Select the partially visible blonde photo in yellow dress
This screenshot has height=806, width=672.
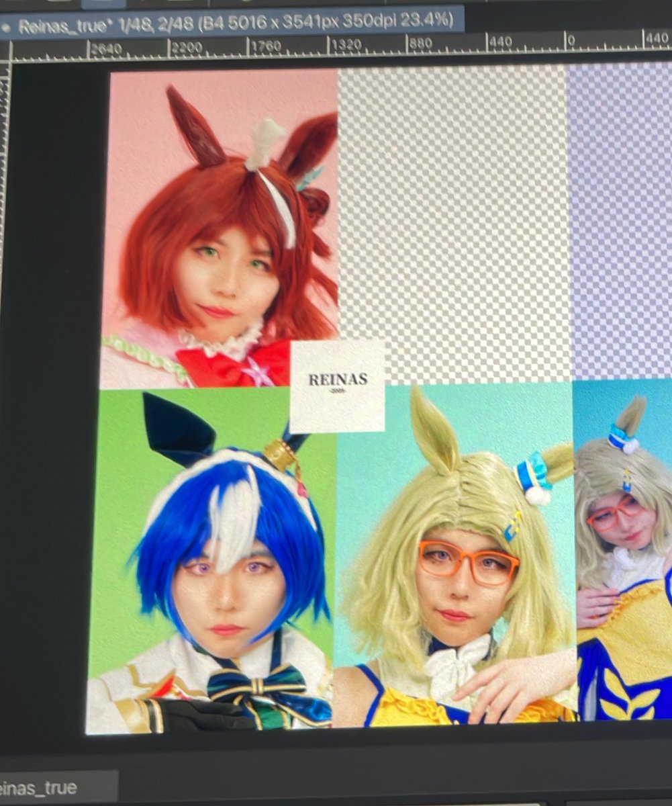(623, 549)
